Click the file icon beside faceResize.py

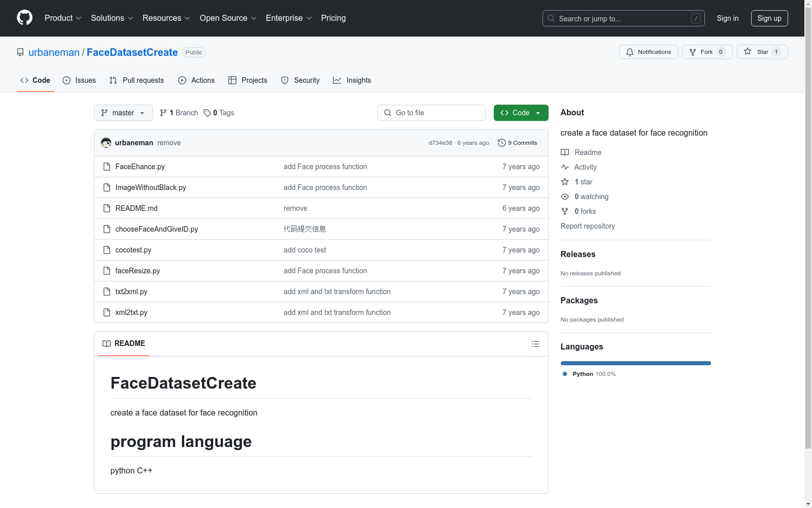tap(107, 271)
